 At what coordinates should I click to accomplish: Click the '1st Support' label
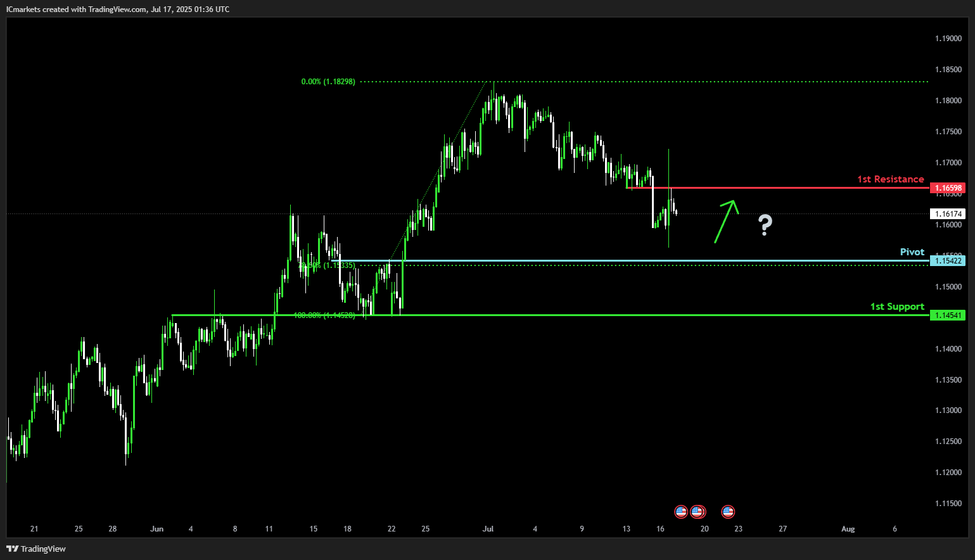pyautogui.click(x=897, y=307)
